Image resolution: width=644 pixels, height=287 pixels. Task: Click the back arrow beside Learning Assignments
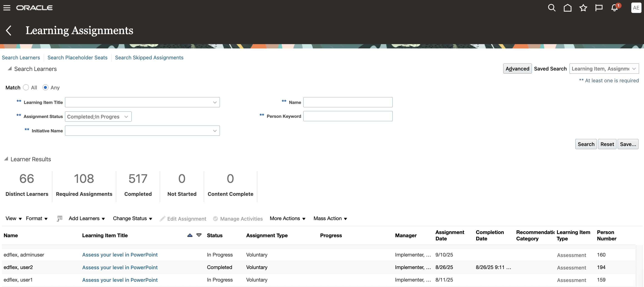point(8,30)
